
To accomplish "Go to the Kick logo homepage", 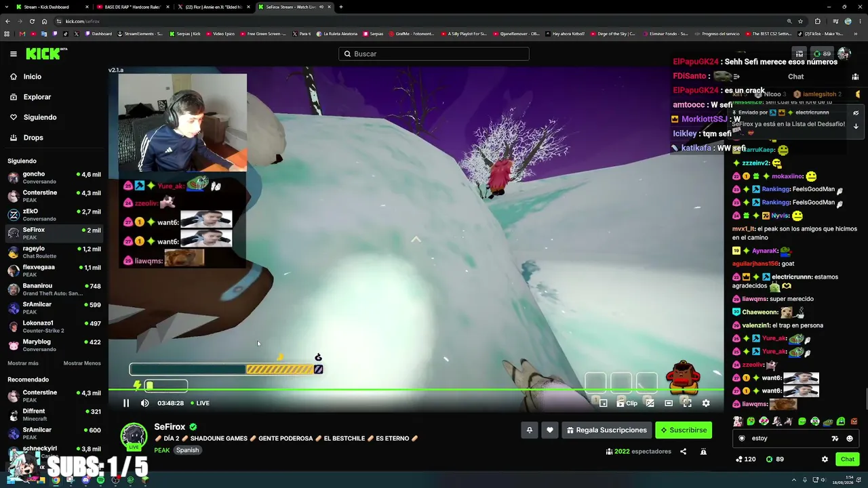I will click(x=46, y=54).
